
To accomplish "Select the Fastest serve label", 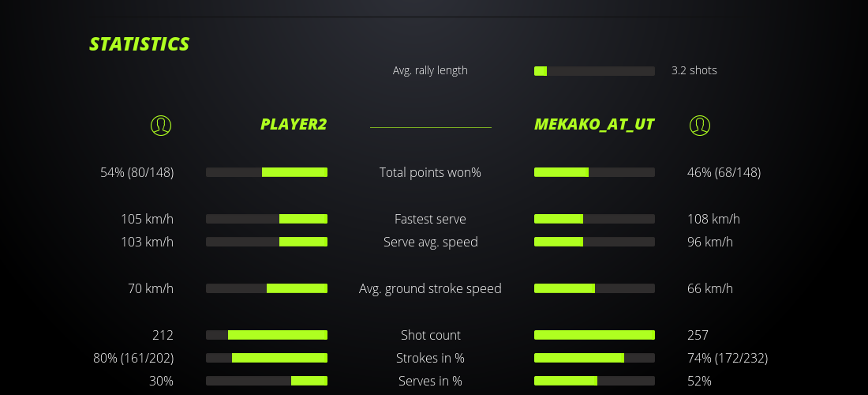I will point(430,219).
